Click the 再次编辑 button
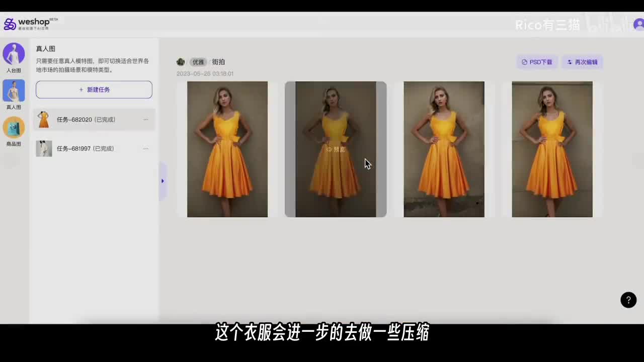Image resolution: width=644 pixels, height=362 pixels. (582, 62)
